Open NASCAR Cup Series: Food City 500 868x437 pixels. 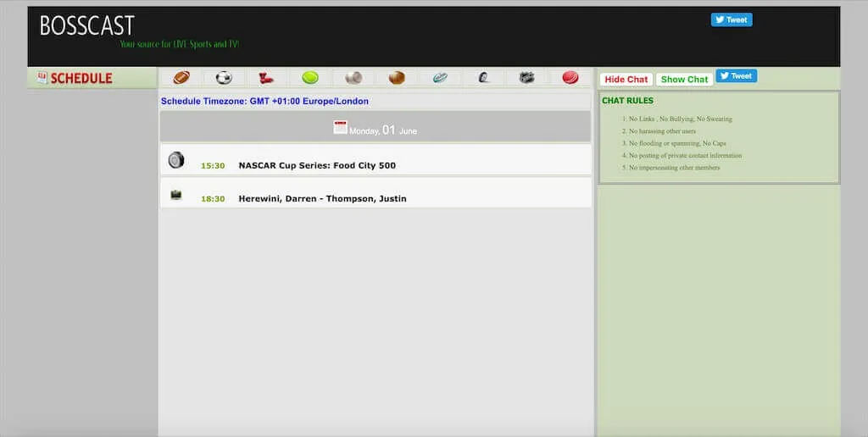[317, 166]
